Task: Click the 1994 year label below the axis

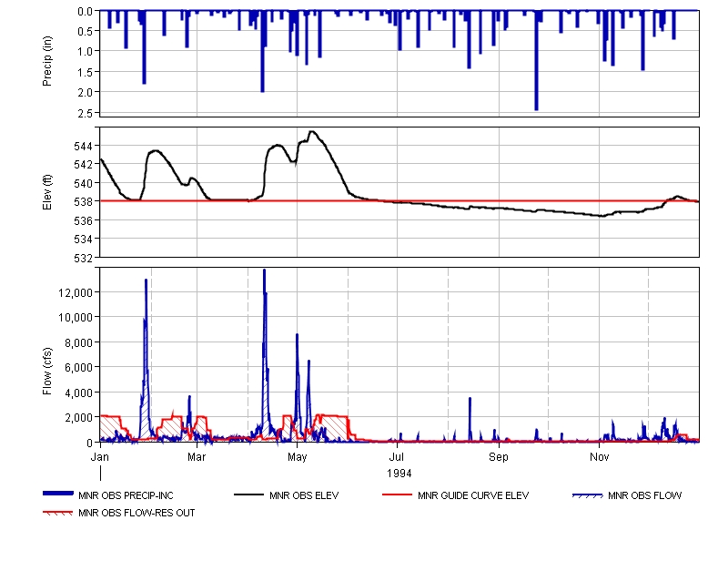Action: [399, 474]
